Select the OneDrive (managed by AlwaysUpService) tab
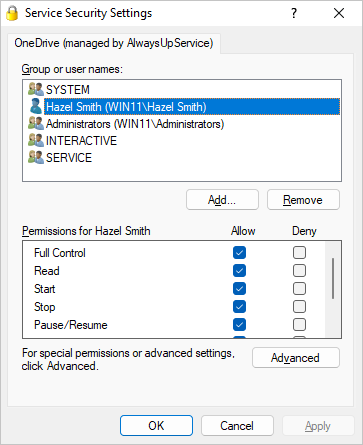 click(x=114, y=43)
